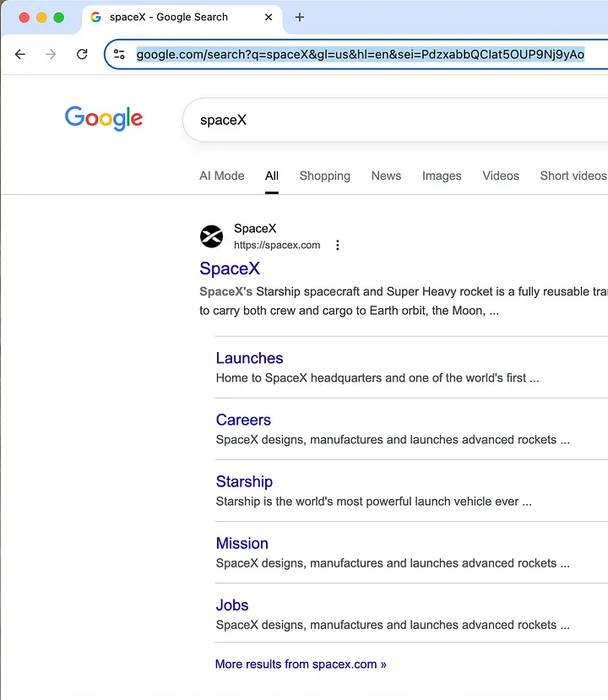Image resolution: width=608 pixels, height=700 pixels.
Task: Navigate back using the back arrow
Action: coord(19,54)
